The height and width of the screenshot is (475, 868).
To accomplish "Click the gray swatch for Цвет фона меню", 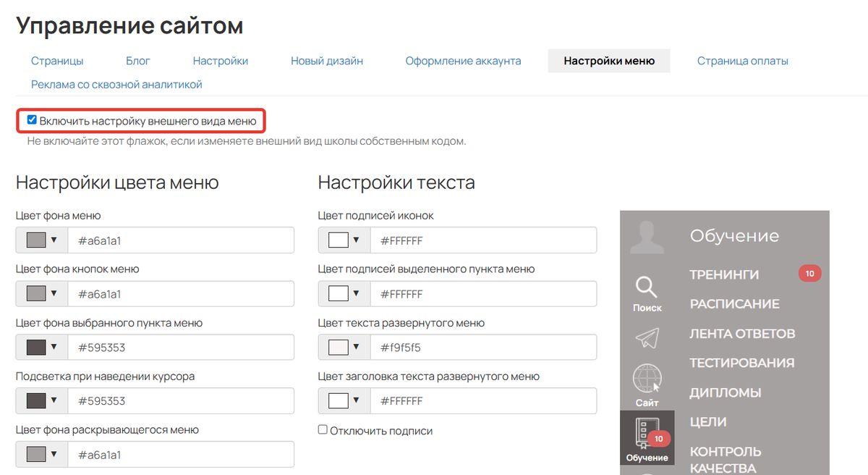I will (36, 240).
